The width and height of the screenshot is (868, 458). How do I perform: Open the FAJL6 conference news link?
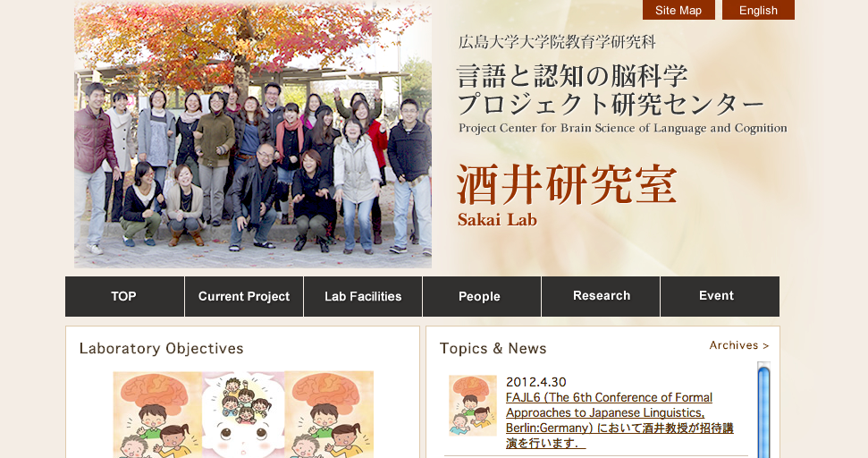point(619,420)
